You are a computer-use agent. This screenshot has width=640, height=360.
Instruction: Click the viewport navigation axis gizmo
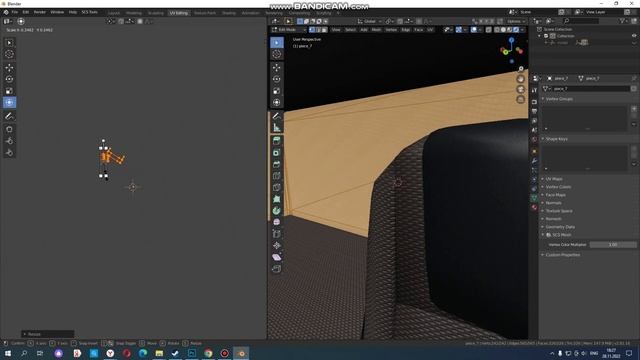click(511, 50)
